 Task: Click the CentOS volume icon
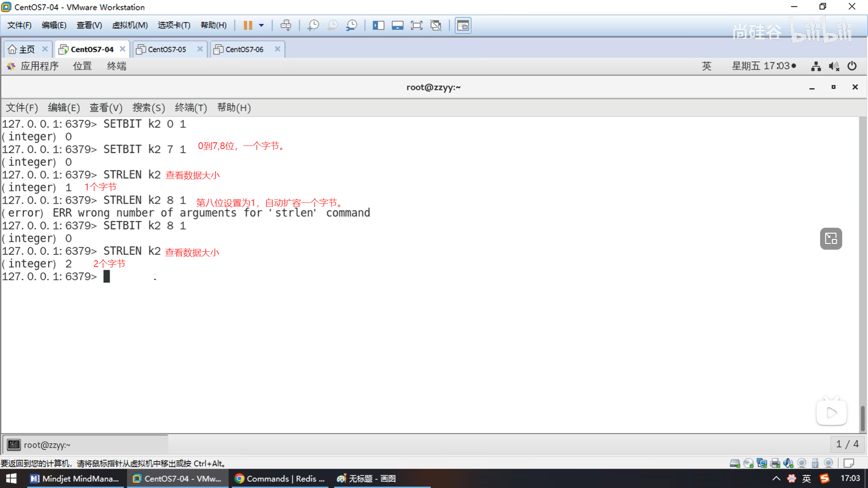[x=834, y=66]
